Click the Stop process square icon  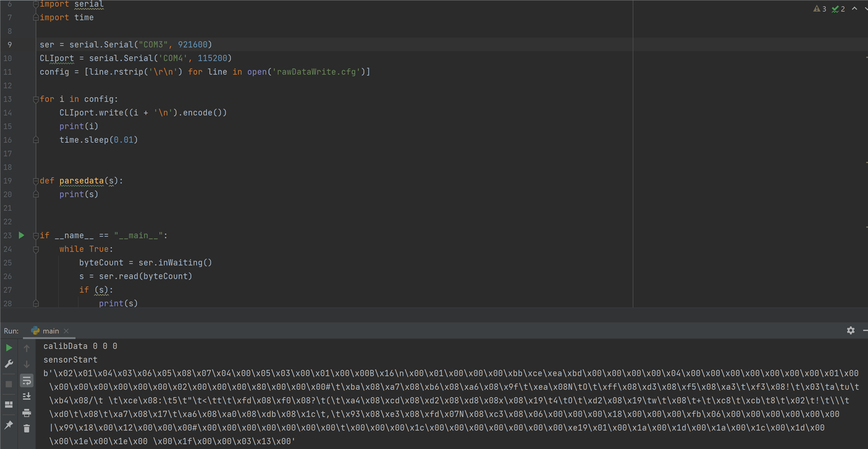(x=9, y=384)
